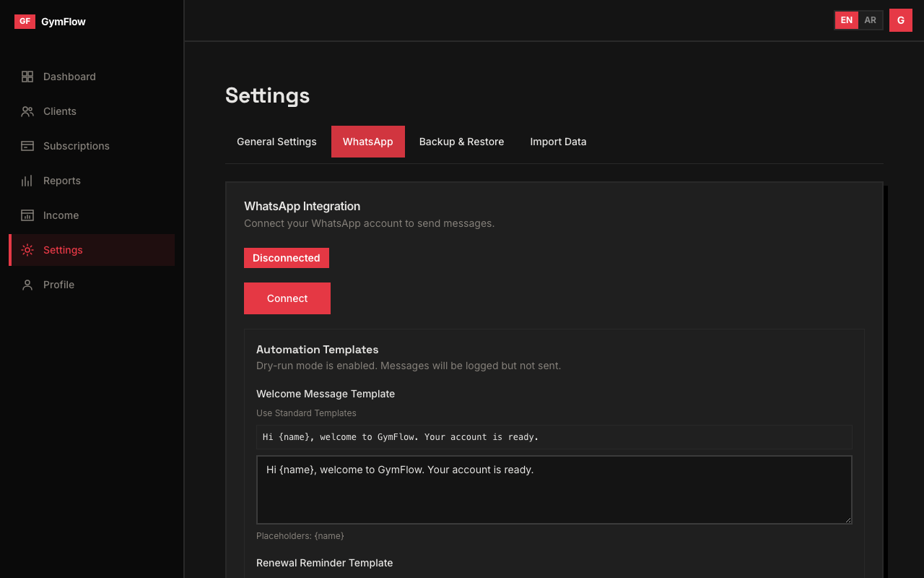The width and height of the screenshot is (924, 578).
Task: Open the G user avatar menu
Action: pos(901,20)
